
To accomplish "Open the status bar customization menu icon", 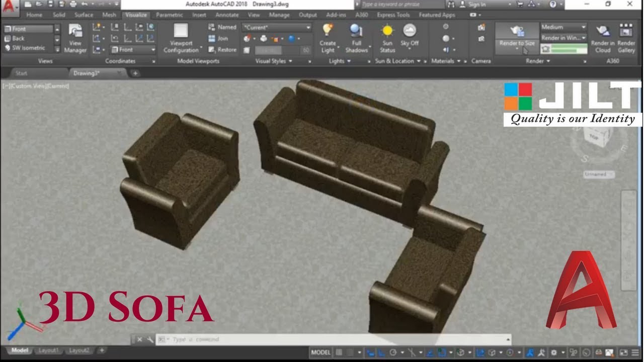I will point(635,352).
